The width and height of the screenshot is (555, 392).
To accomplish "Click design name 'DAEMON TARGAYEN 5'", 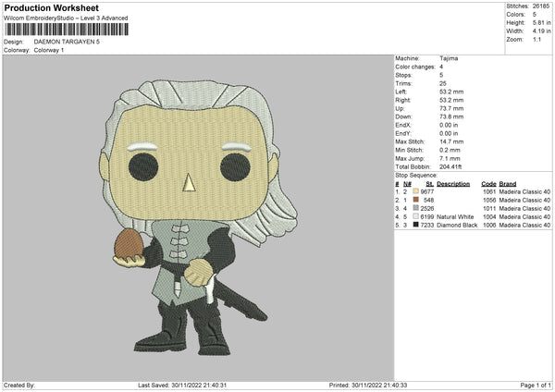I will click(x=67, y=42).
